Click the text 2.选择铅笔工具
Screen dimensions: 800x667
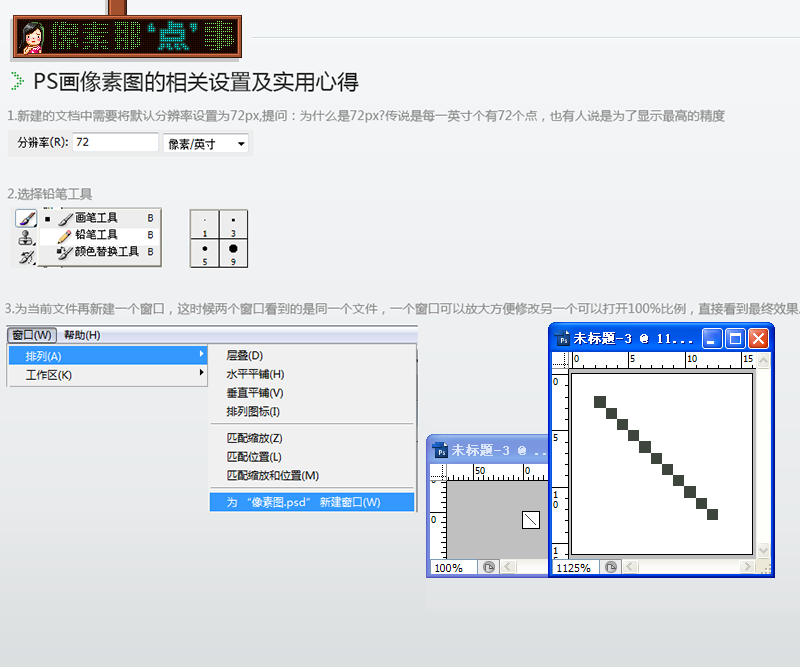point(49,194)
